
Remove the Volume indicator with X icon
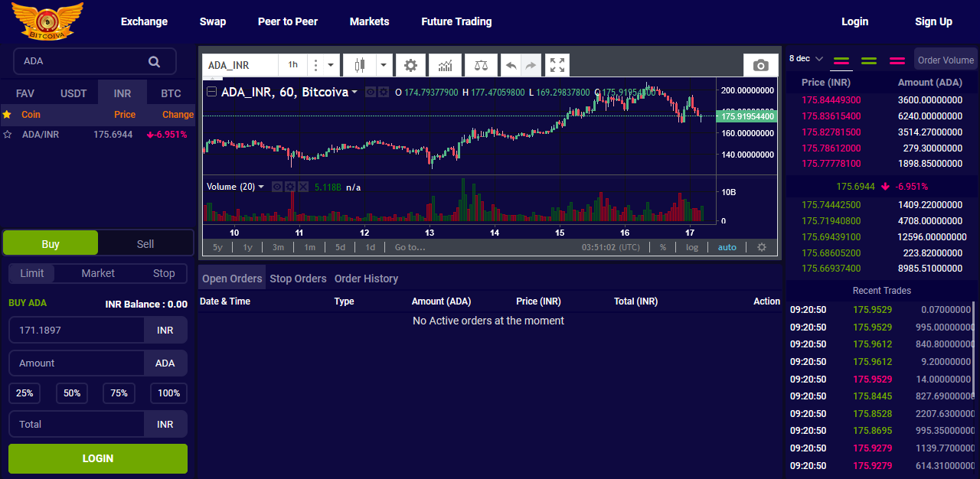click(x=302, y=187)
